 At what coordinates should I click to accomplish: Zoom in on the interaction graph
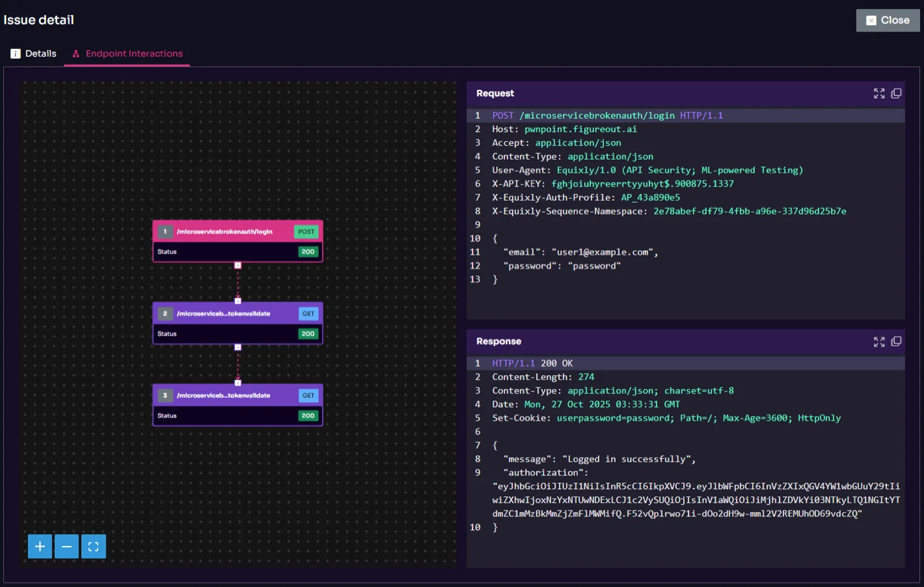click(x=40, y=546)
